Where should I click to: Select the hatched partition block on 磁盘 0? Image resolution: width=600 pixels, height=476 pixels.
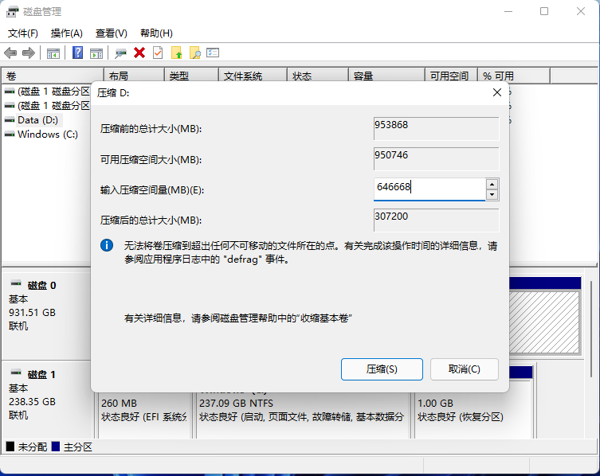pyautogui.click(x=544, y=322)
